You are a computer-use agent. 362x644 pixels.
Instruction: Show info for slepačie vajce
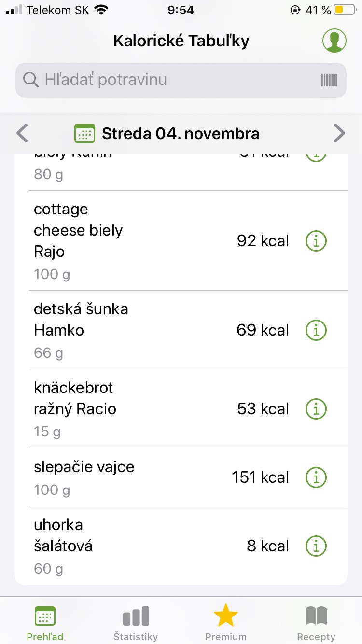click(316, 477)
